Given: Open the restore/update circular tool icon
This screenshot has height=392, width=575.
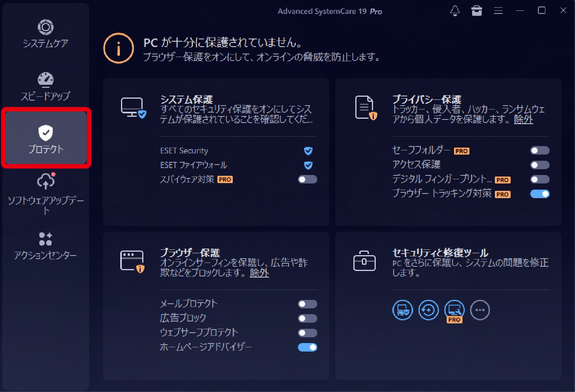Looking at the screenshot, I should click(428, 310).
